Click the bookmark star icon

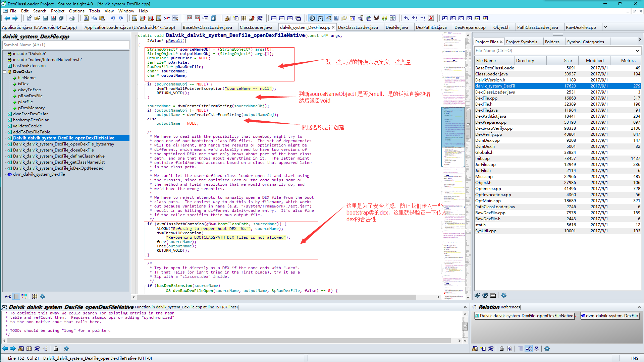[x=213, y=18]
